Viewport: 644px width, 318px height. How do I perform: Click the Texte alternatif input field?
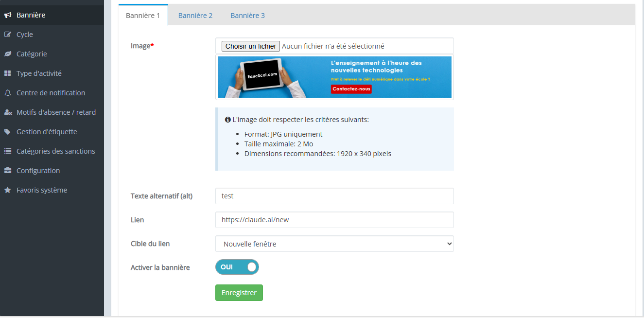334,196
